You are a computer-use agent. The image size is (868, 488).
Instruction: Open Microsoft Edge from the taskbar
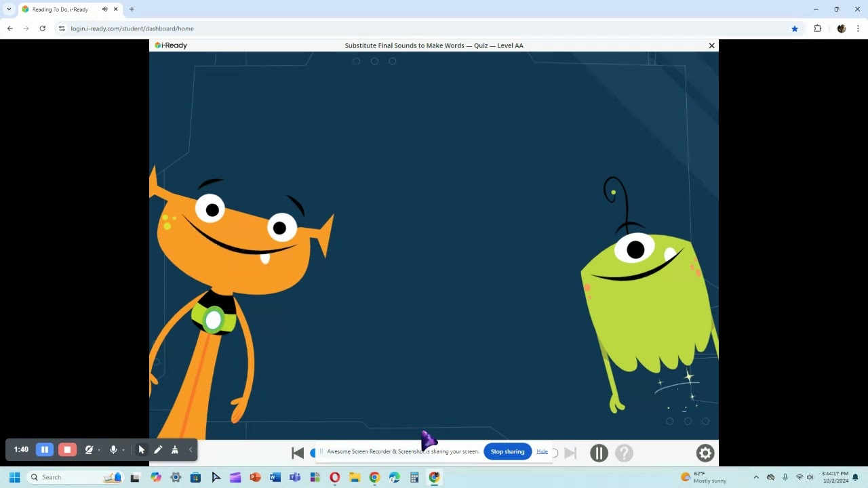tap(395, 477)
